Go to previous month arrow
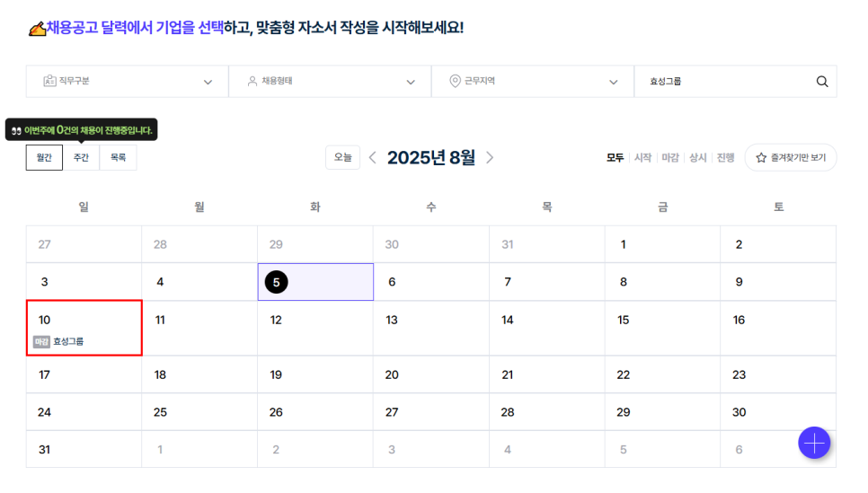 373,158
